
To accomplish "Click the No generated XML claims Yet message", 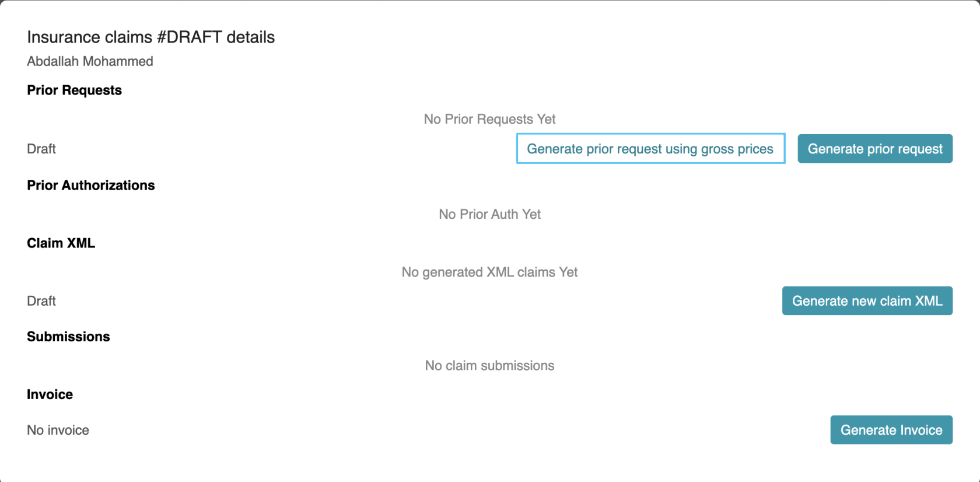I will (x=489, y=272).
